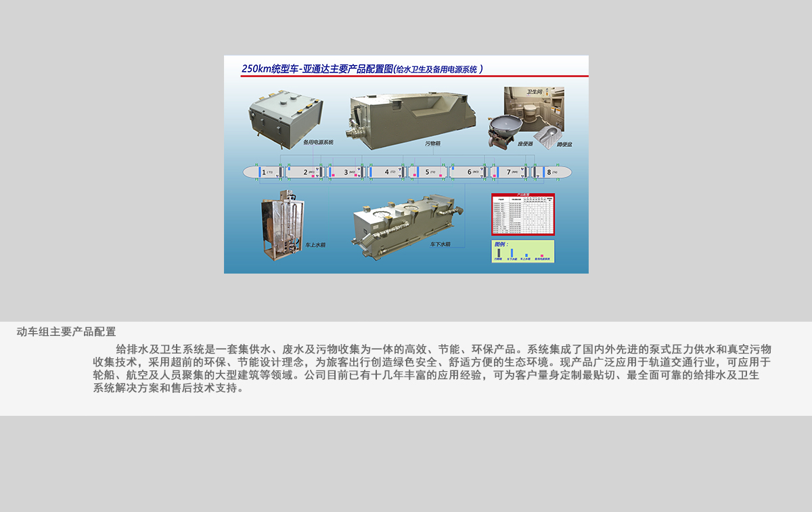812x512 pixels.
Task: Select train car number 6
Action: [469, 172]
